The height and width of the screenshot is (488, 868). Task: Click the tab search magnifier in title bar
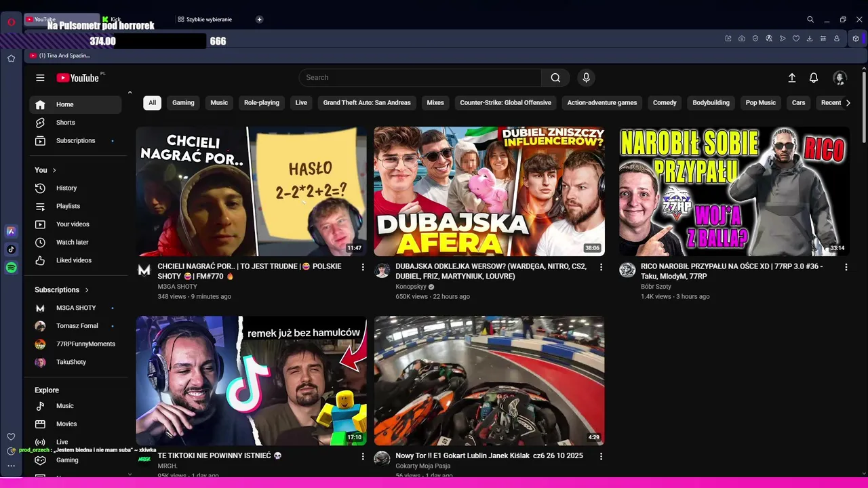[x=810, y=20]
